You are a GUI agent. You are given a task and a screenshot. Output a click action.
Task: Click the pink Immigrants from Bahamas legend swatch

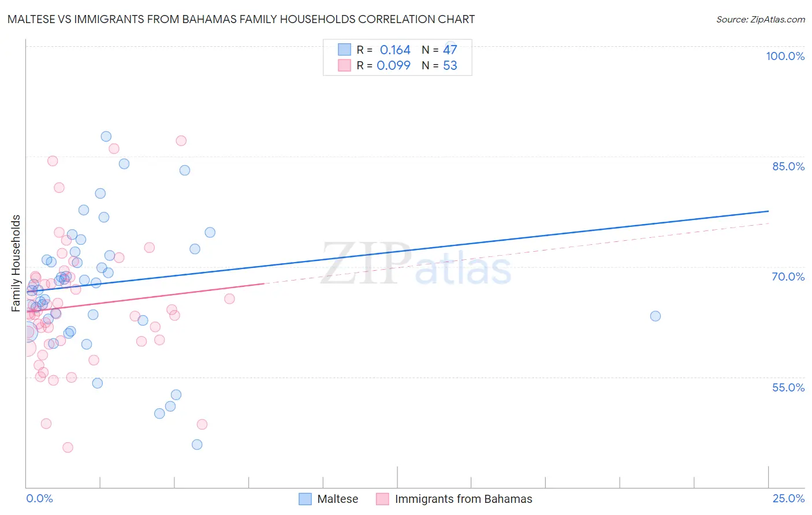click(382, 499)
